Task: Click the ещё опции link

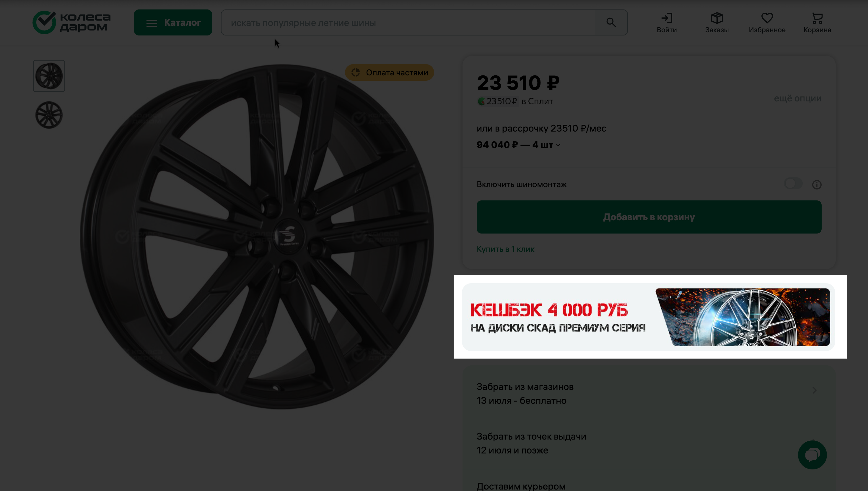Action: tap(797, 98)
